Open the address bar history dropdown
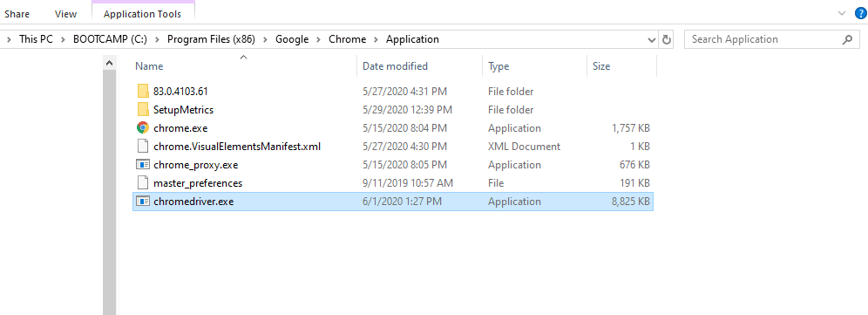The width and height of the screenshot is (868, 315). click(x=652, y=39)
